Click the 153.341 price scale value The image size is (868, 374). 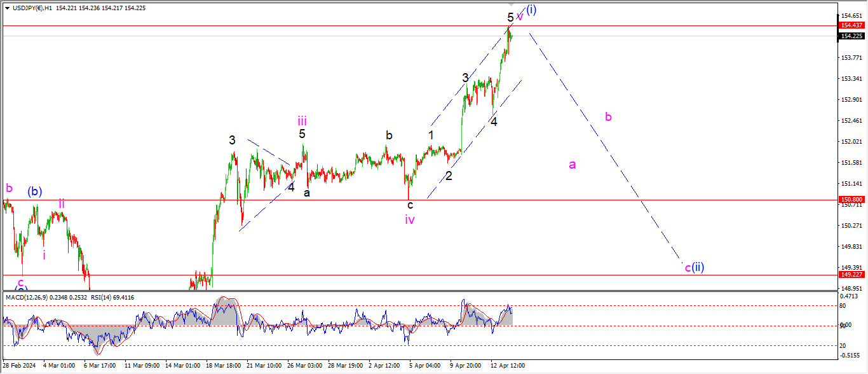pyautogui.click(x=851, y=79)
